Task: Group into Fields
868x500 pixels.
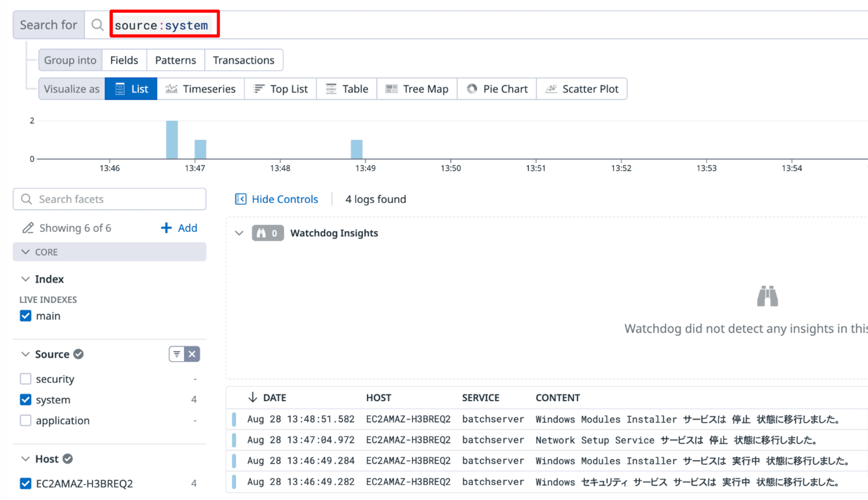Action: [x=124, y=60]
